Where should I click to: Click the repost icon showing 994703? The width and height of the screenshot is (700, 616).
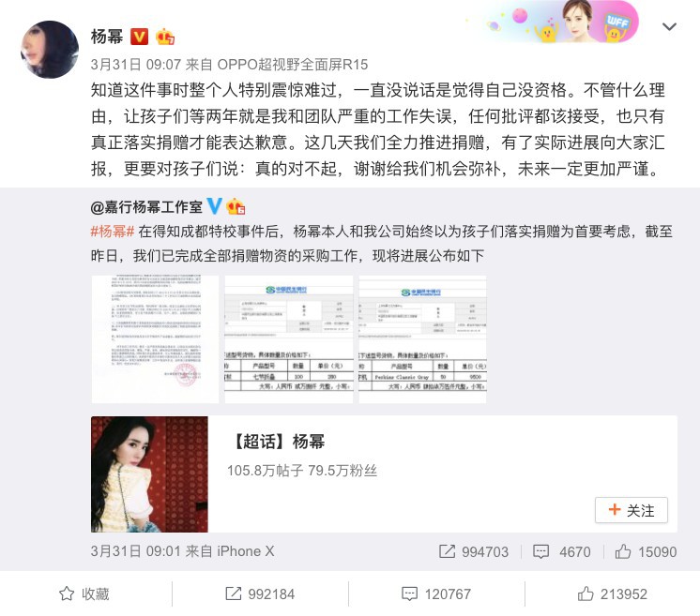coord(447,551)
